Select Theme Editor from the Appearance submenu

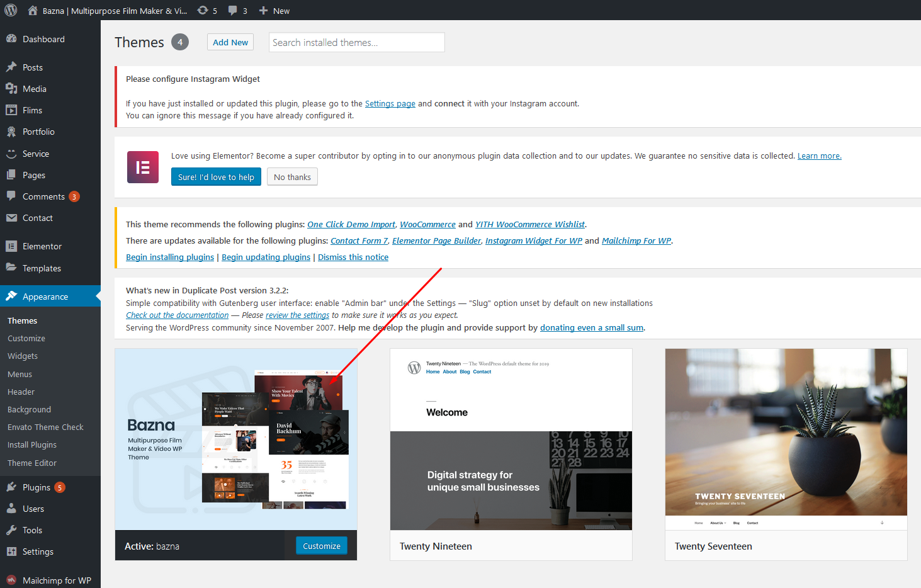click(x=32, y=463)
